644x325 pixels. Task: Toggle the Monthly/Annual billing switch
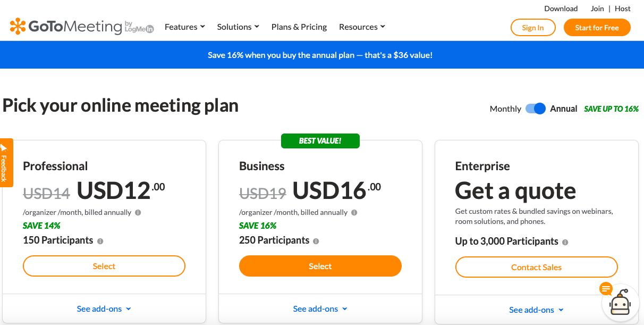tap(535, 109)
